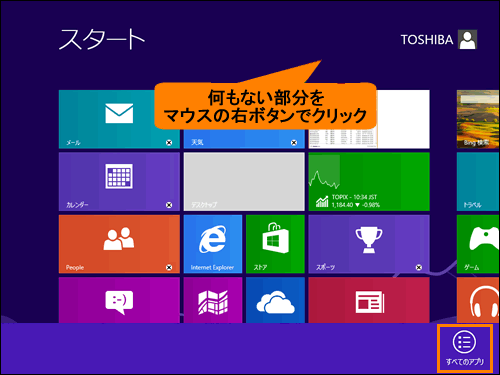Screen dimensions: 500x375
Task: Open the Games controller tile
Action: pos(478,244)
